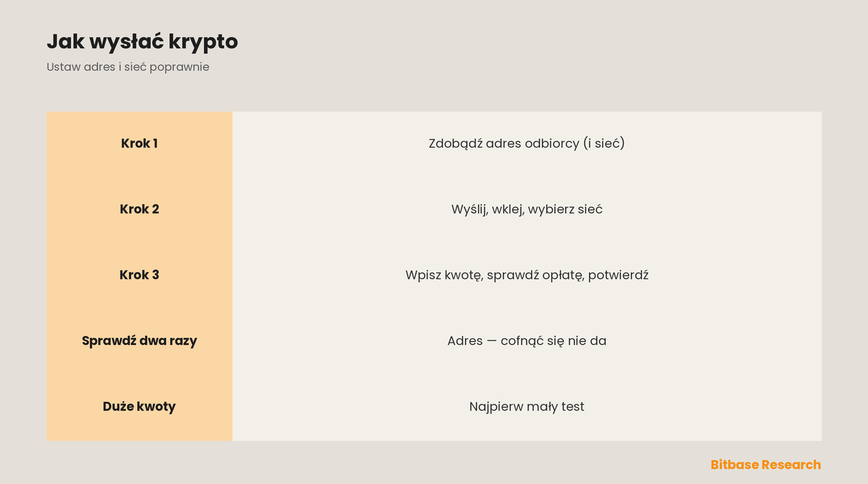Click the title 'Jak wysłać krypto'
The image size is (868, 484).
[142, 42]
